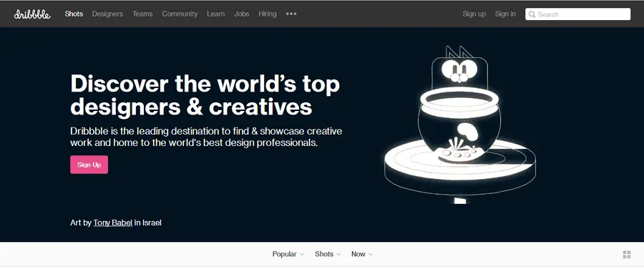The width and height of the screenshot is (644, 267).
Task: Click the Sign in link
Action: point(505,14)
